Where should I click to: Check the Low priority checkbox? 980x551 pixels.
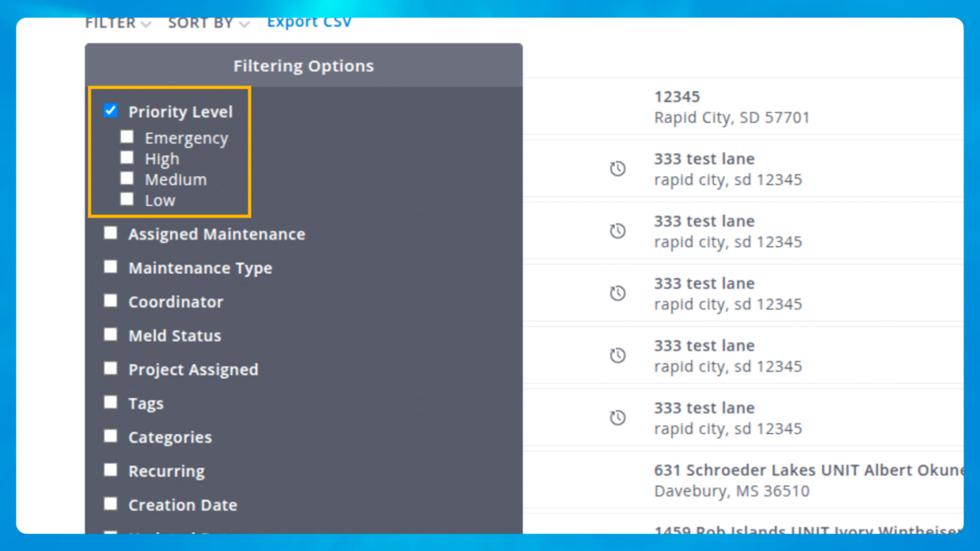(x=127, y=199)
